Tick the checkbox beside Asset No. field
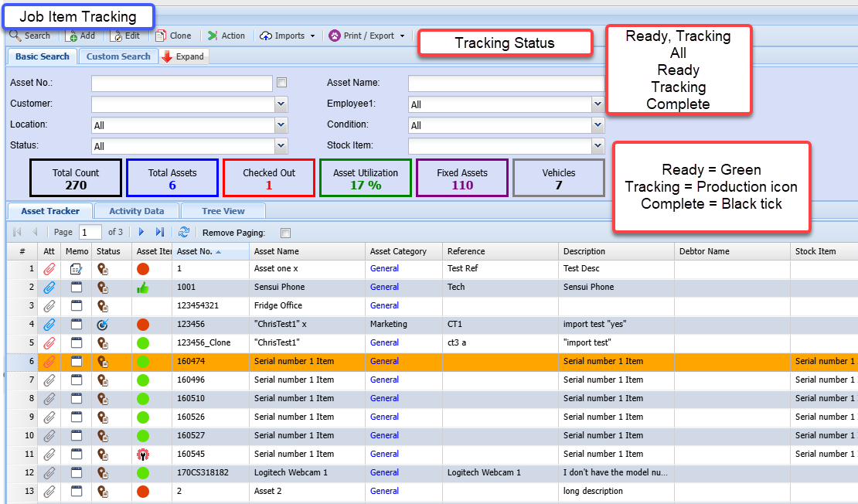This screenshot has width=858, height=504. click(x=282, y=83)
